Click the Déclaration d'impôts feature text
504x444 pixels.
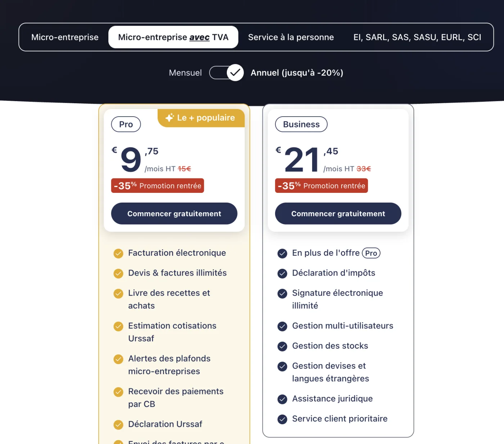tap(334, 273)
